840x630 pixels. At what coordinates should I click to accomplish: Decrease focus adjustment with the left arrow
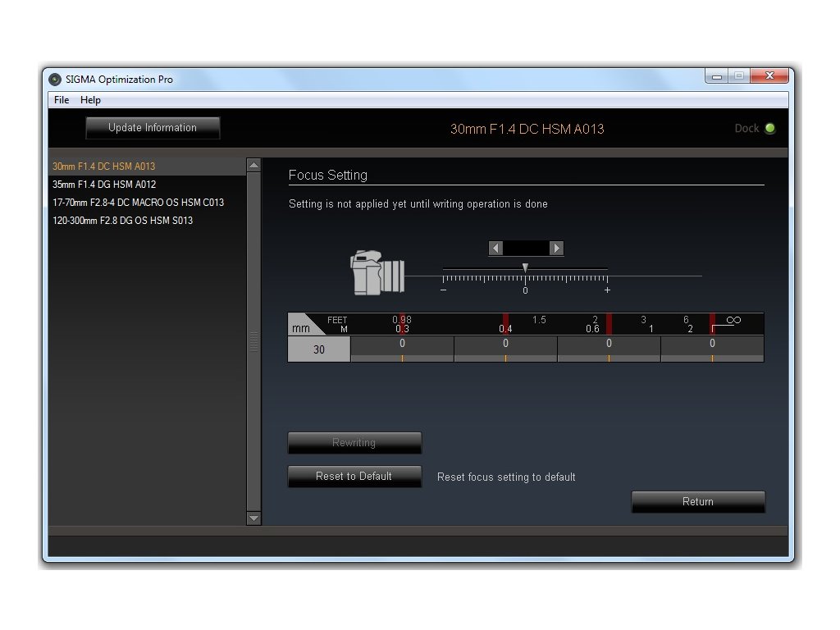495,248
